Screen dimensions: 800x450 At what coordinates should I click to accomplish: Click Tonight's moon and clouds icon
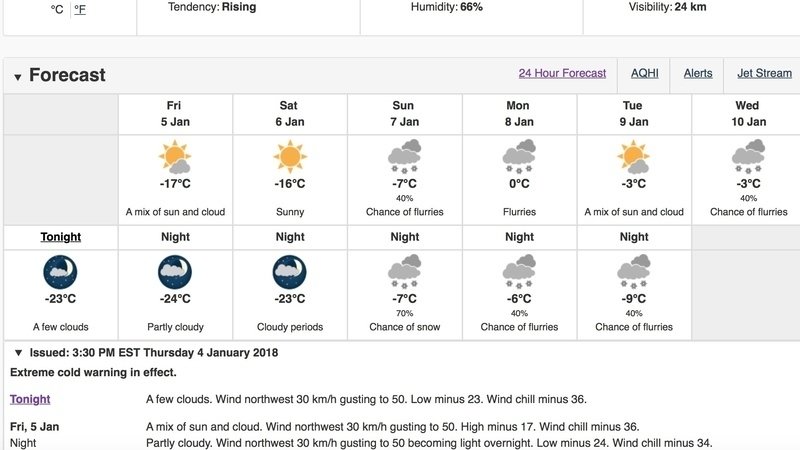(60, 272)
